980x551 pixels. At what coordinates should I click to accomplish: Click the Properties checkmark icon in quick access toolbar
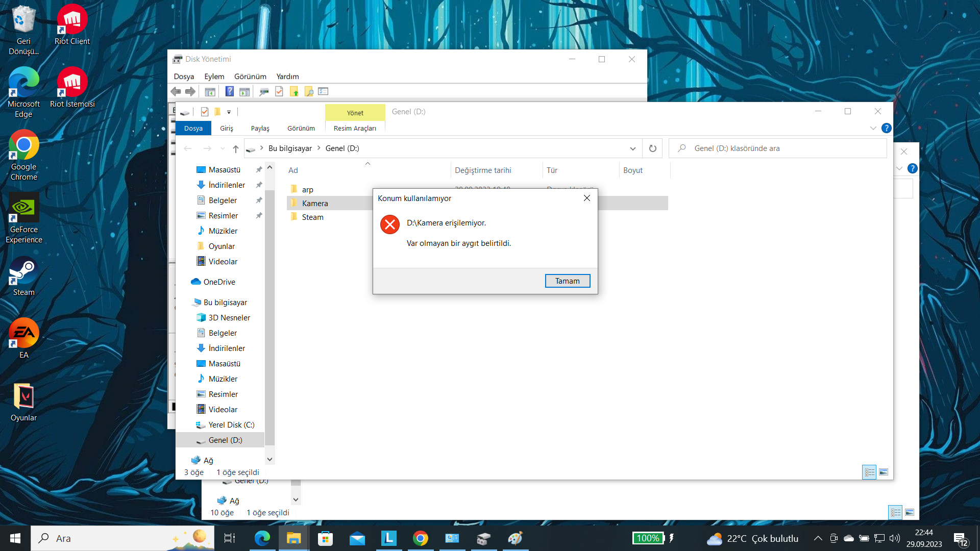[x=205, y=112]
